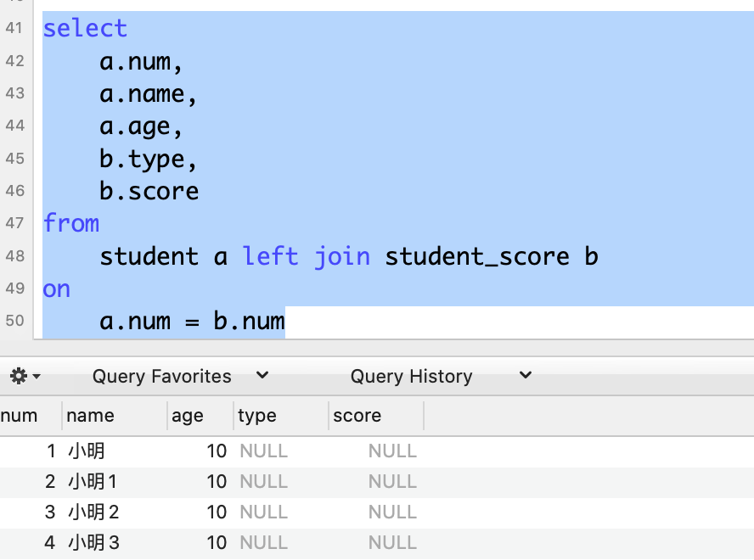This screenshot has width=754, height=560.
Task: Sort results by age column header
Action: [200, 416]
